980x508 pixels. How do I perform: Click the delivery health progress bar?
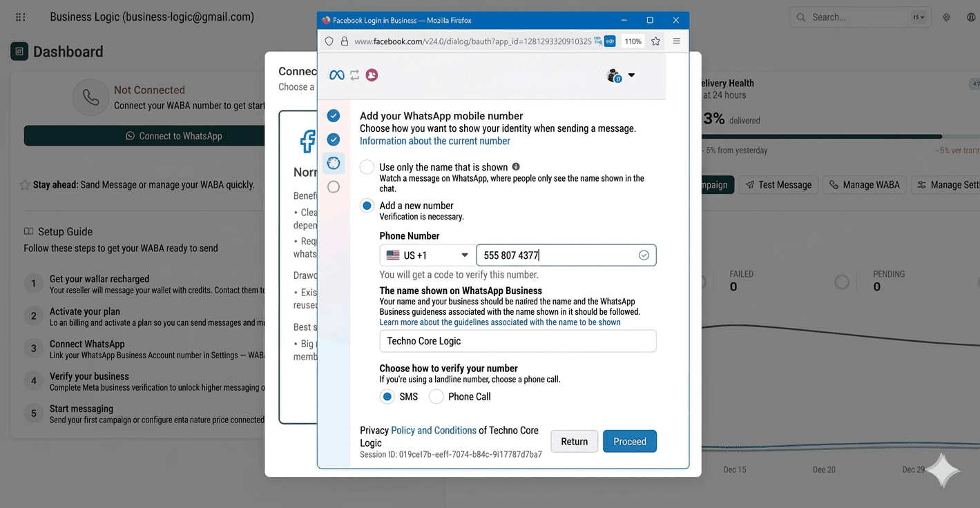(840, 137)
